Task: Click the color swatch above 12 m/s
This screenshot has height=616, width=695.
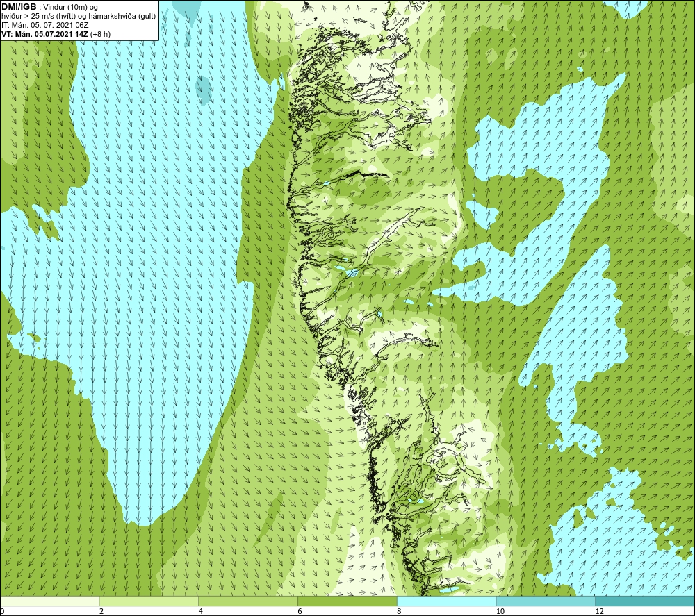Action: 645,601
